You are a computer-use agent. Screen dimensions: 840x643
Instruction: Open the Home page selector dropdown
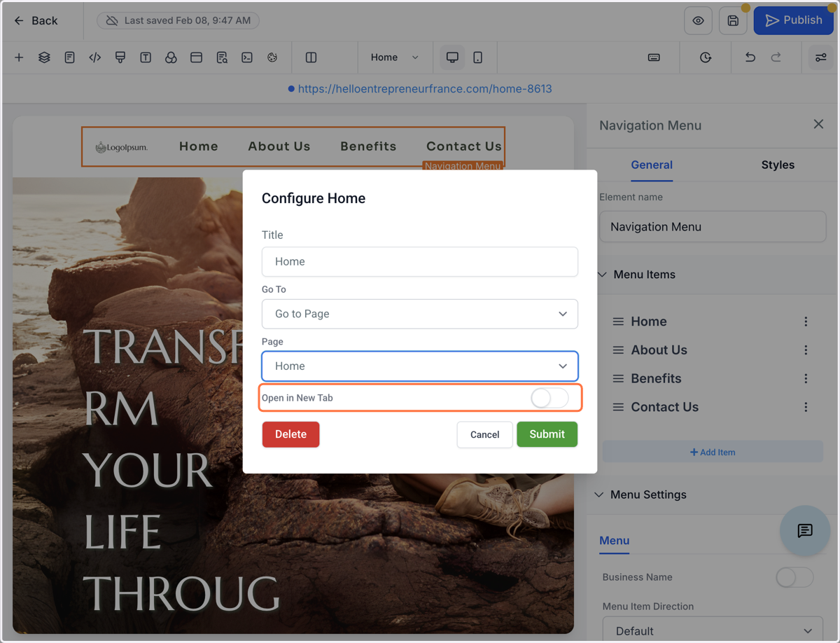394,57
